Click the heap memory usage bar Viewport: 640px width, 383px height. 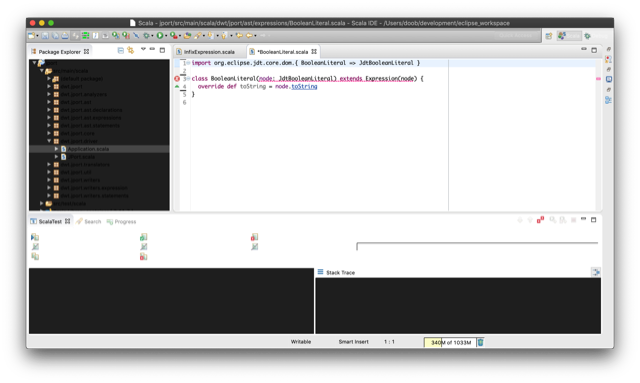pyautogui.click(x=450, y=342)
